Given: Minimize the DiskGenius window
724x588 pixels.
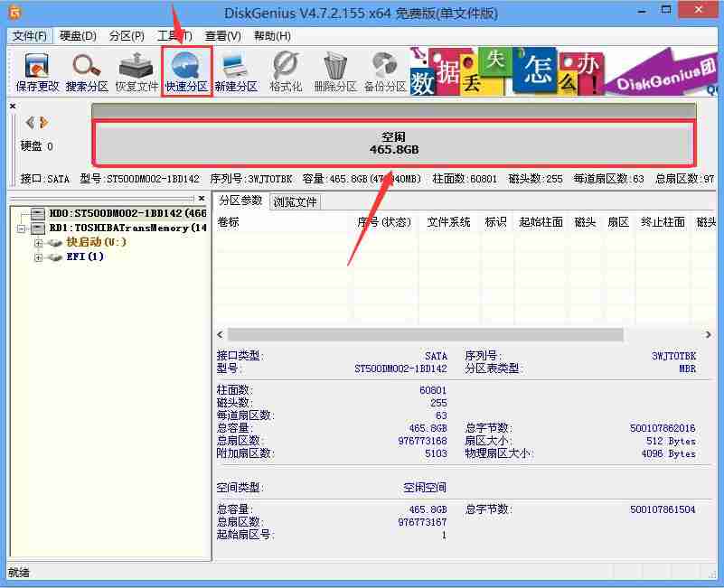Looking at the screenshot, I should point(642,11).
